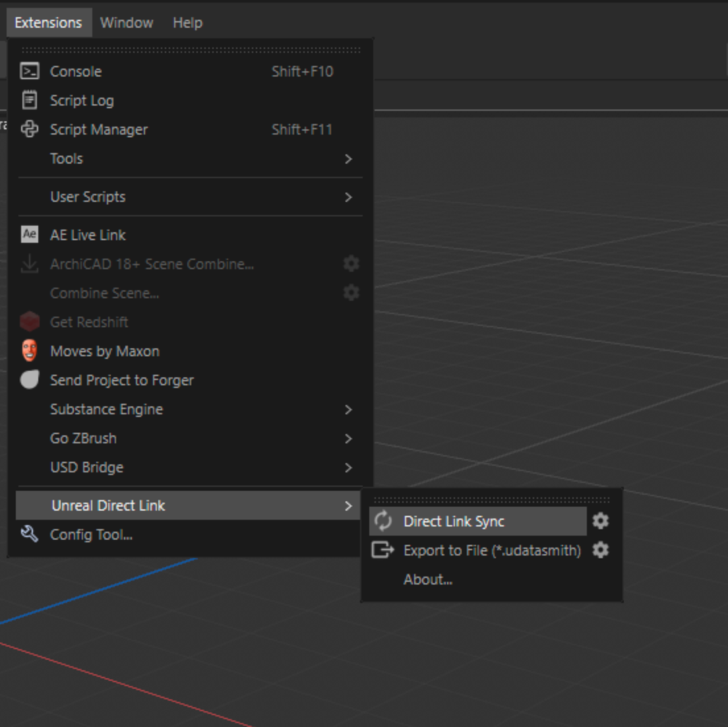
Task: Open the Window menu
Action: [127, 22]
